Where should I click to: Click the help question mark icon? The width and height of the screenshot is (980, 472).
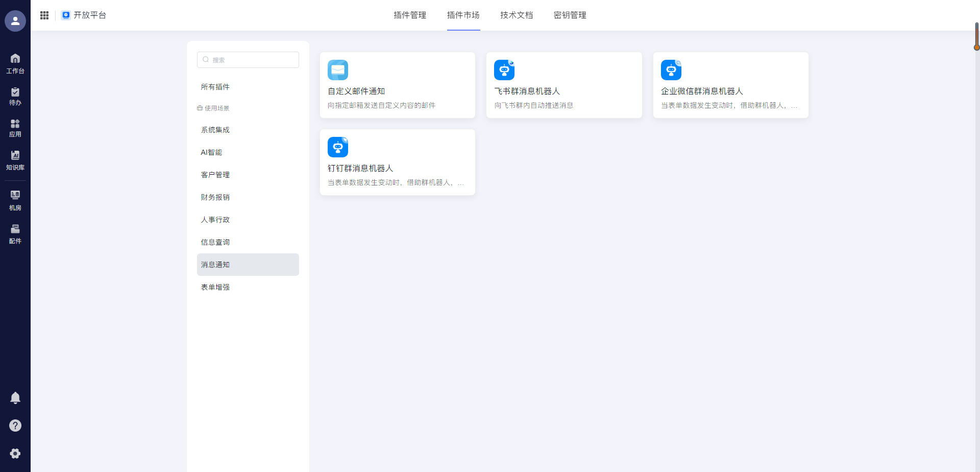15,425
